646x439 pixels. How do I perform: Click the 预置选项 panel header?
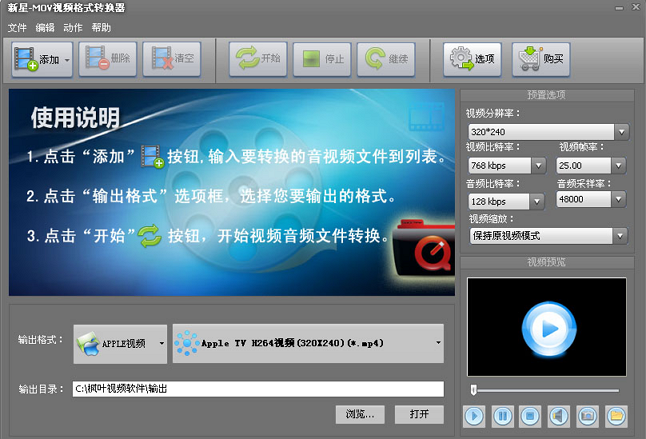click(x=547, y=95)
